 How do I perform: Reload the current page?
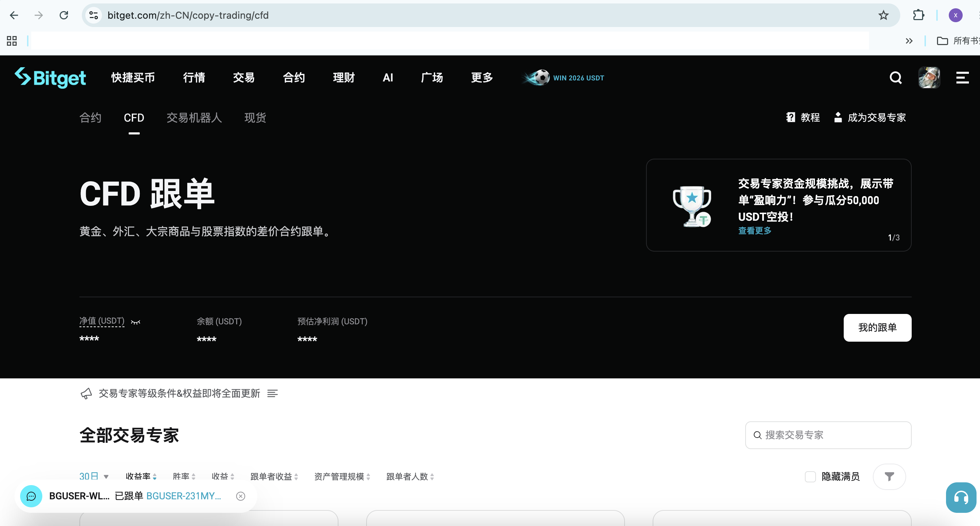tap(64, 15)
